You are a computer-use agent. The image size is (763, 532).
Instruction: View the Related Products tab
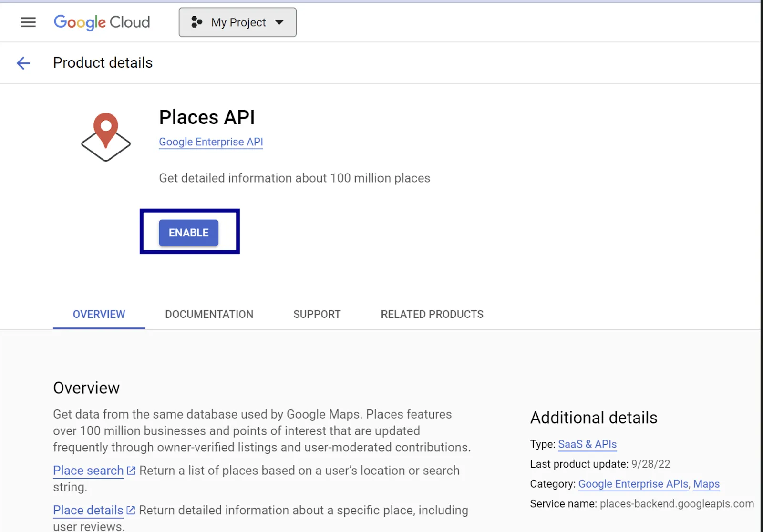[432, 314]
